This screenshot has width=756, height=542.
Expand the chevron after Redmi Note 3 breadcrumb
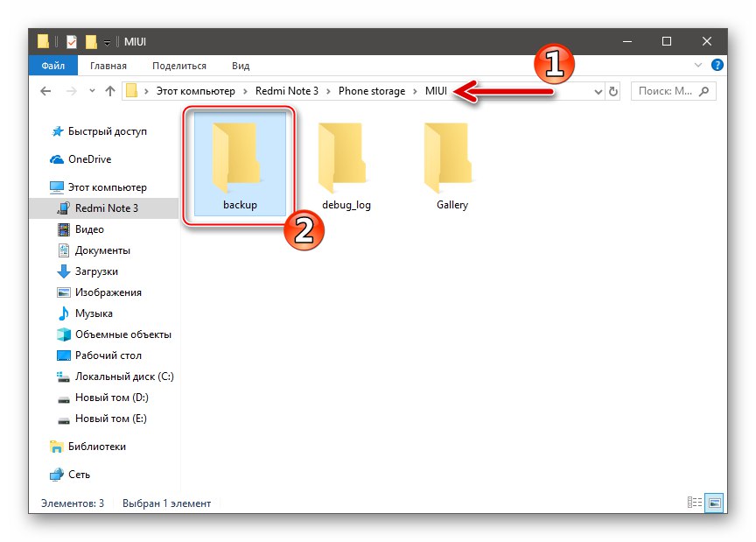coord(328,91)
